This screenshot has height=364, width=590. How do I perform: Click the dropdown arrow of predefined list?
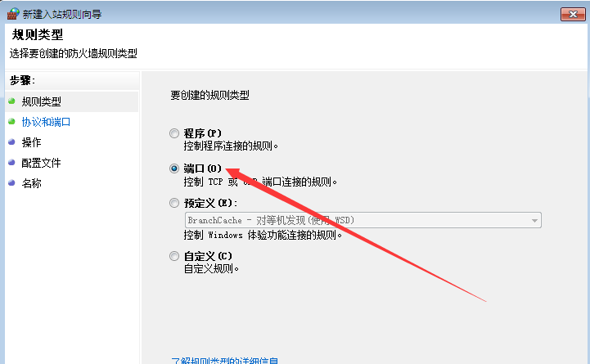[534, 220]
